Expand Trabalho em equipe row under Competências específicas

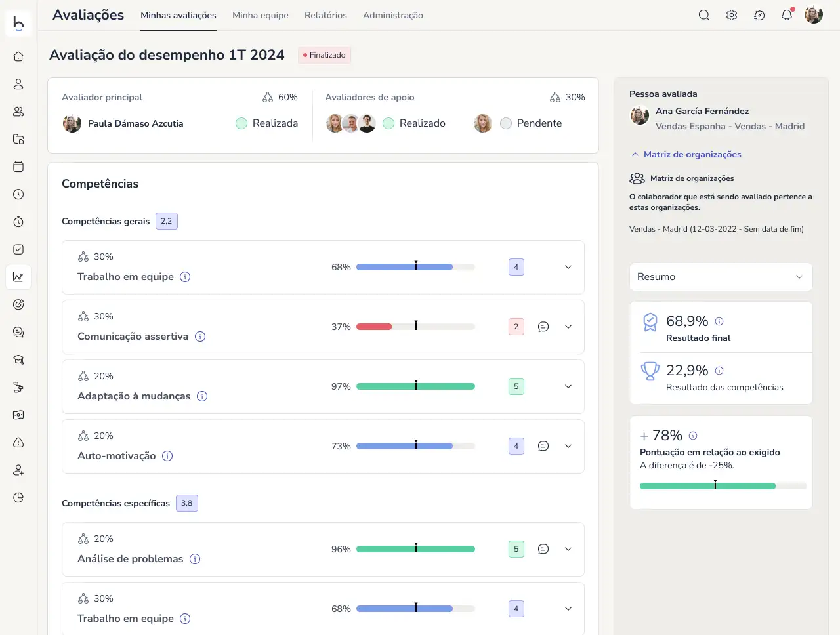pyautogui.click(x=568, y=609)
